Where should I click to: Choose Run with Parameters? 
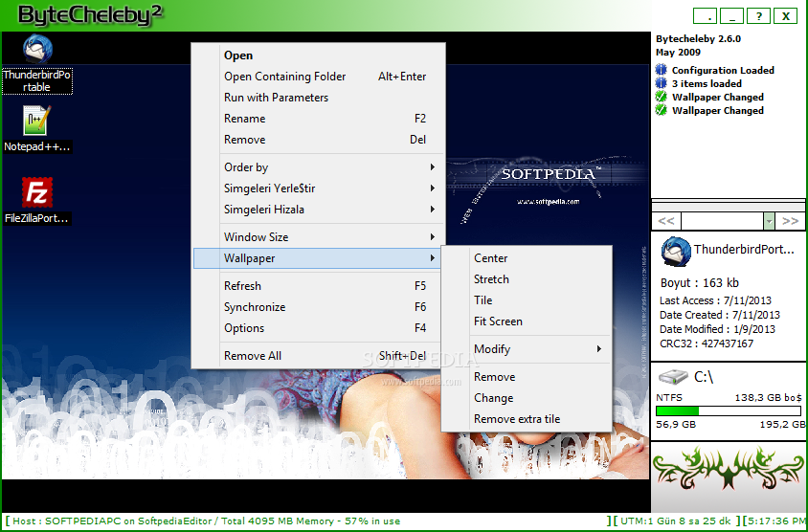coord(318,98)
